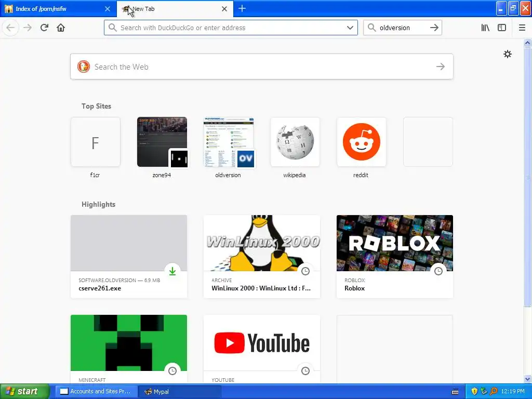532x399 pixels.
Task: Click the Highlights section heading
Action: [x=98, y=204]
